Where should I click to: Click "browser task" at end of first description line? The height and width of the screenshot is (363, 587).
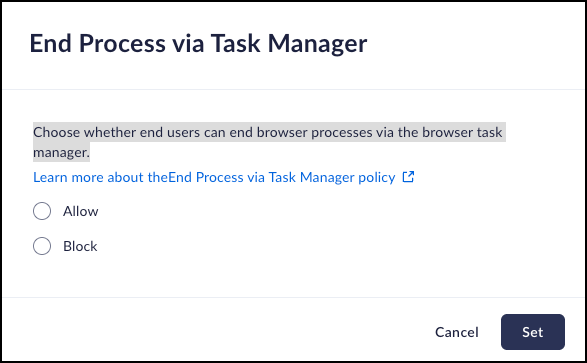462,132
